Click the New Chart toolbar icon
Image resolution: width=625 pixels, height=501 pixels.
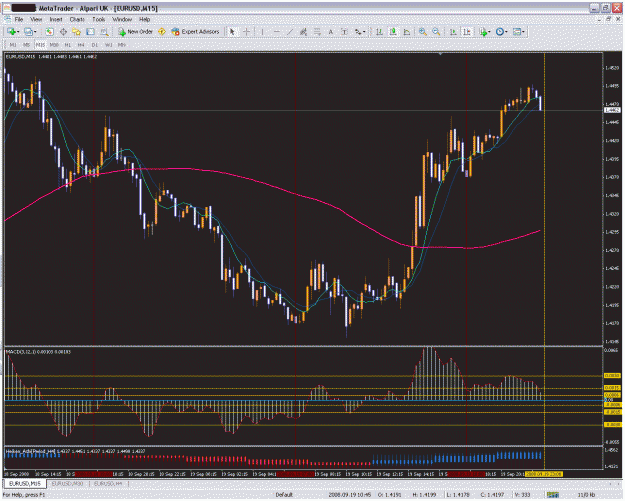[11, 32]
